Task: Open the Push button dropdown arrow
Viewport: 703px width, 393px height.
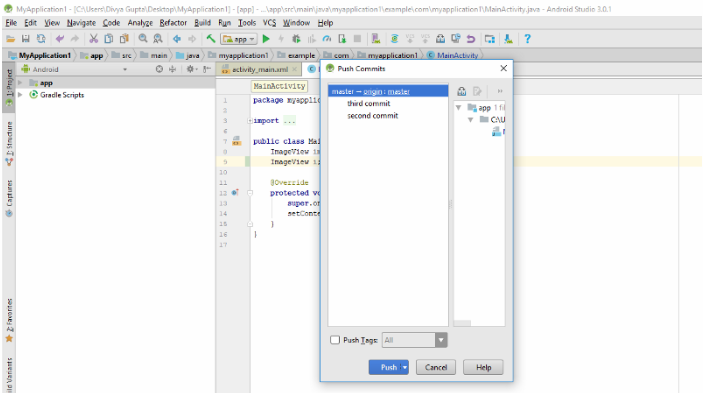Action: 405,367
